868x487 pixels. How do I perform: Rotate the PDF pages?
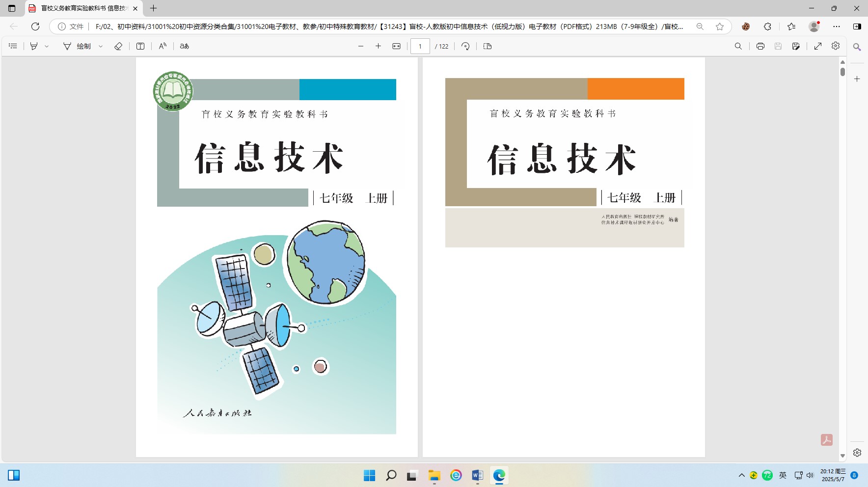(x=465, y=46)
